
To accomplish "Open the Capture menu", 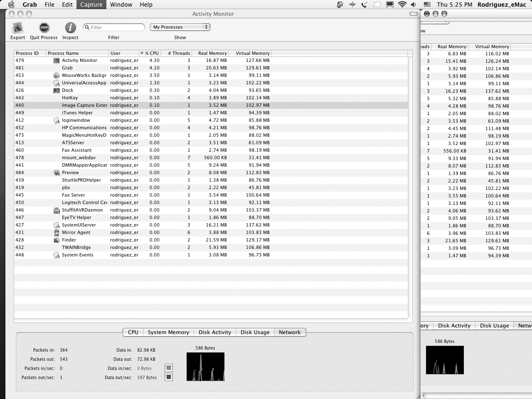I will tap(91, 5).
